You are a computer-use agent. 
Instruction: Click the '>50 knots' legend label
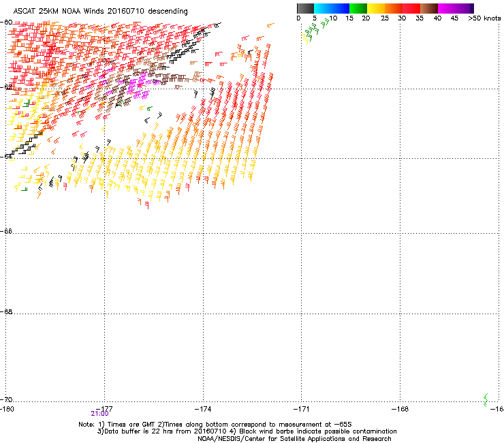click(x=484, y=18)
